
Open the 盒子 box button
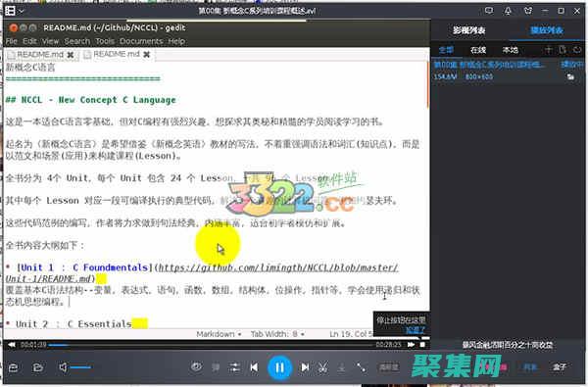tap(560, 367)
